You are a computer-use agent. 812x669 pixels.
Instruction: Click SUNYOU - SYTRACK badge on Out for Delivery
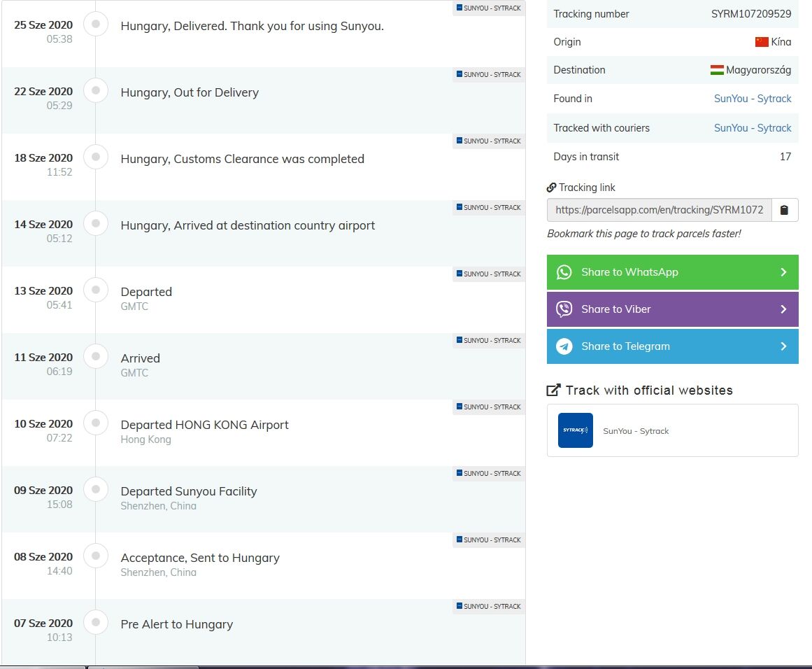(489, 75)
